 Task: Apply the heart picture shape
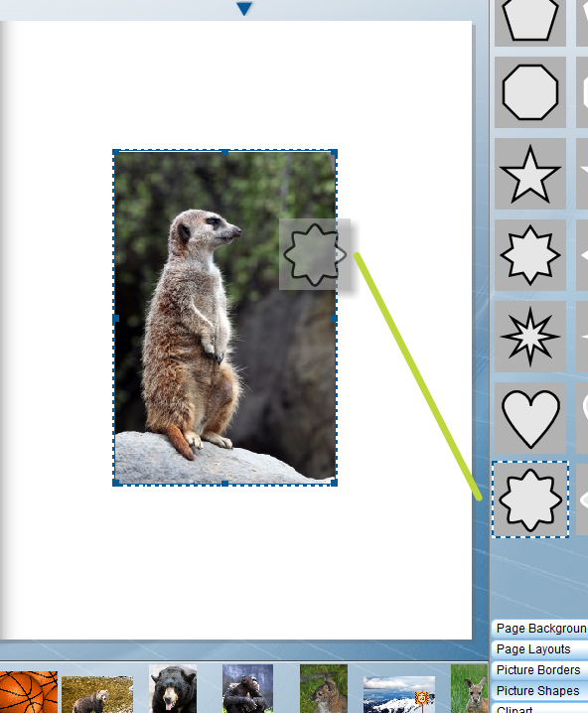[530, 418]
